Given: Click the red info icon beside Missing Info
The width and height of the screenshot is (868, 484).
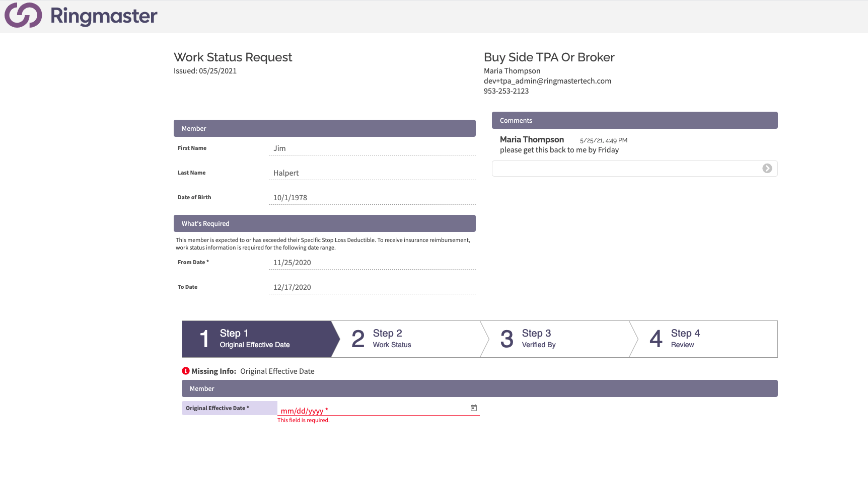Looking at the screenshot, I should click(186, 371).
